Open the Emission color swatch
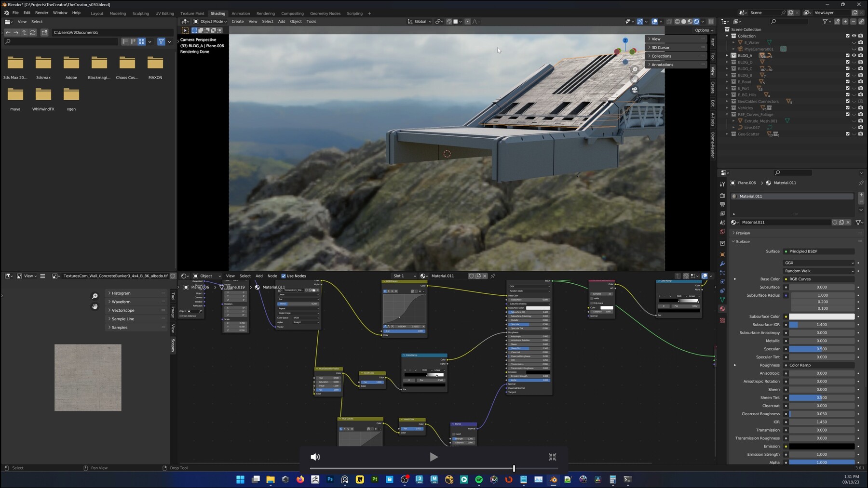Screen dimensions: 868x488 822,447
